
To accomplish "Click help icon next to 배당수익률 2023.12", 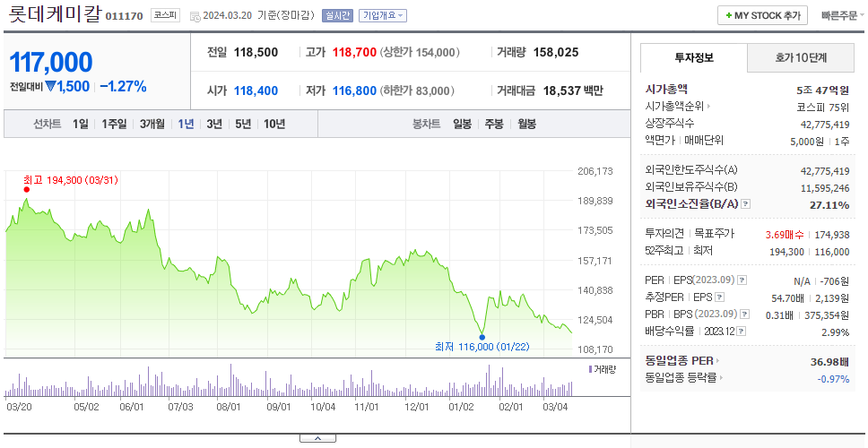I will (x=742, y=332).
